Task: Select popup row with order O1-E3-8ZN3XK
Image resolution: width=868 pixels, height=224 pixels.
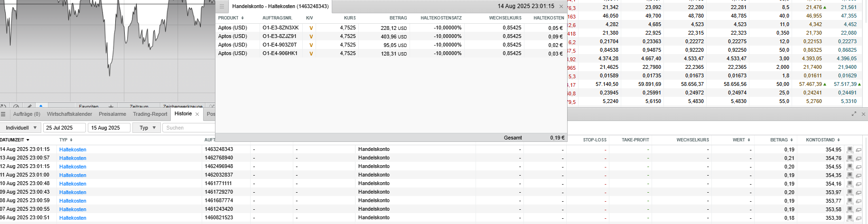Action: tap(391, 28)
